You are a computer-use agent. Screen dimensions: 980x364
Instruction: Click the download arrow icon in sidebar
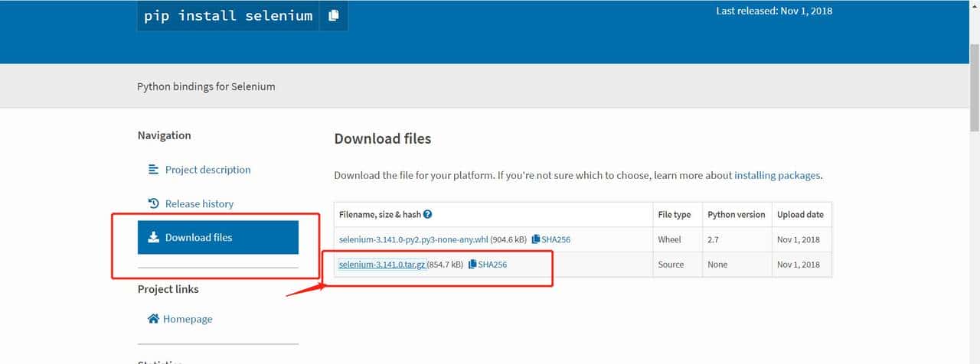[x=153, y=237]
